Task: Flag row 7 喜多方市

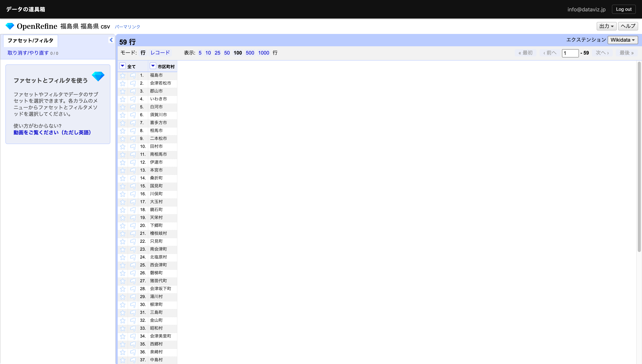Action: coord(133,123)
